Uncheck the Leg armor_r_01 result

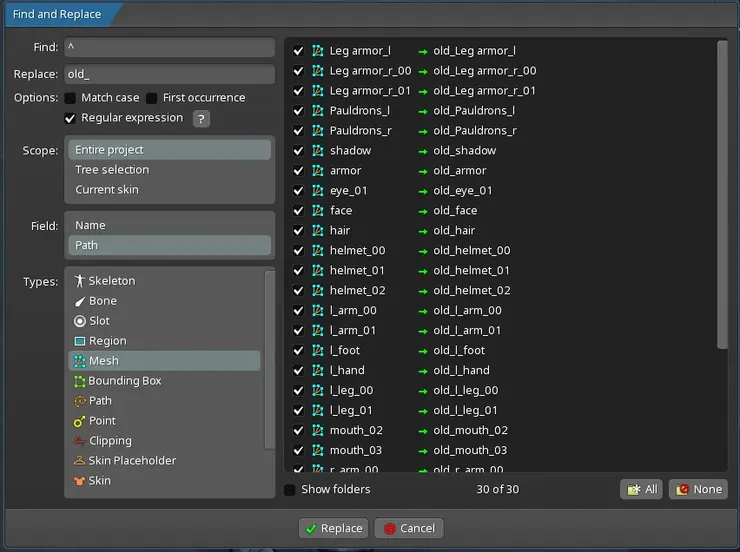coord(298,91)
